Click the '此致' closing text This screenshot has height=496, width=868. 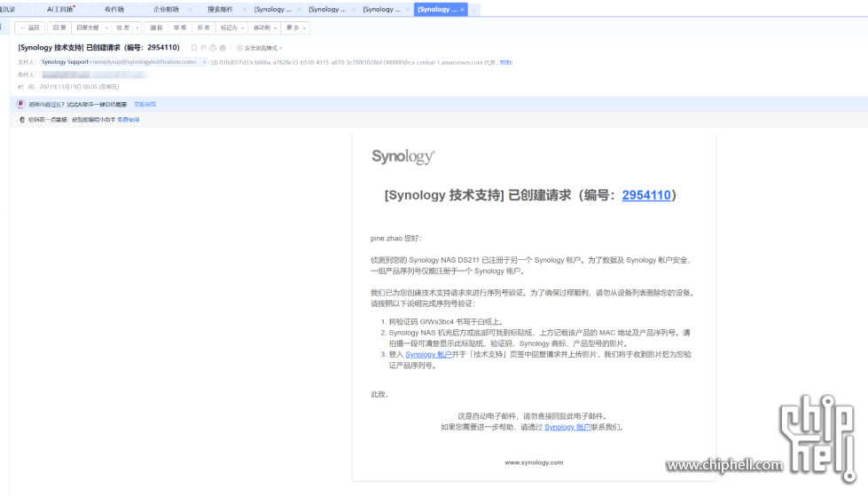[379, 395]
